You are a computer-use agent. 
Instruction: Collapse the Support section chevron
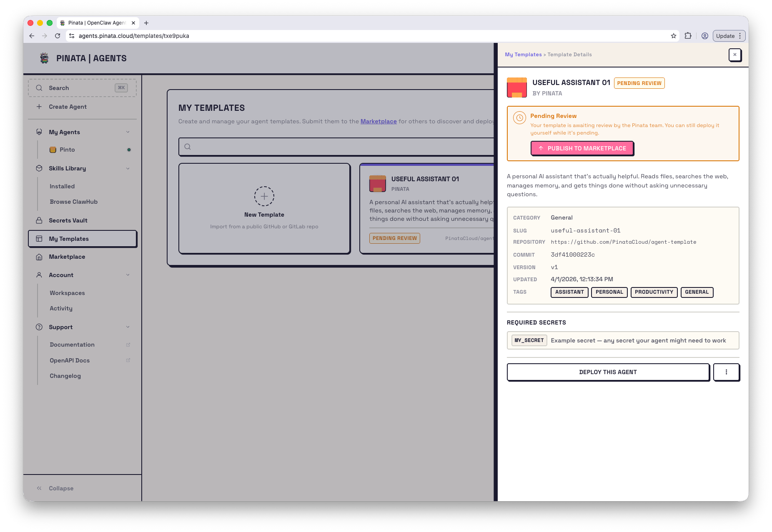click(128, 327)
